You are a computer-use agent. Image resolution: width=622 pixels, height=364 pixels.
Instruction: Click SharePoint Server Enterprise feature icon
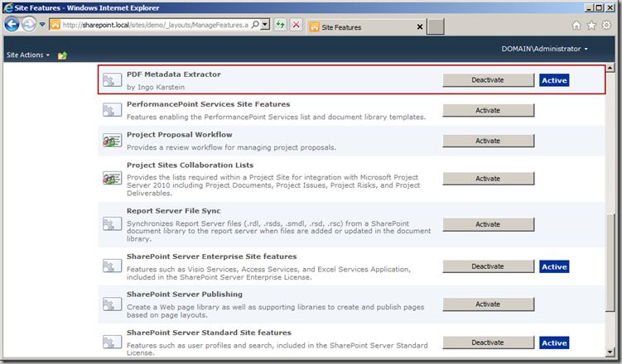click(x=113, y=266)
